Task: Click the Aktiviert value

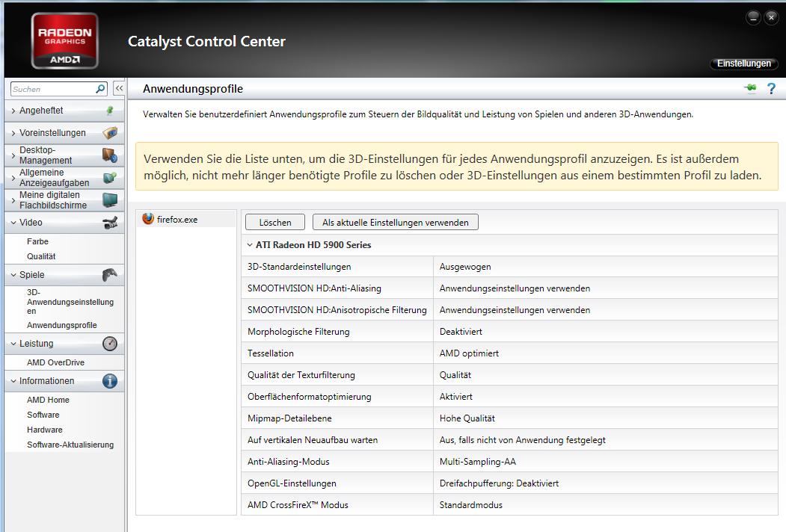Action: tap(455, 397)
